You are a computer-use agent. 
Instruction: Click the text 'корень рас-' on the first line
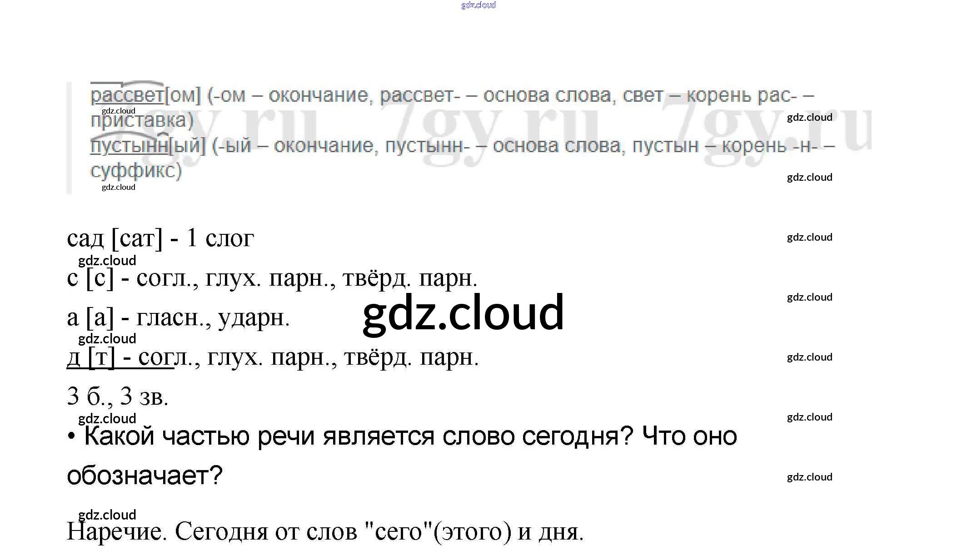click(x=741, y=95)
